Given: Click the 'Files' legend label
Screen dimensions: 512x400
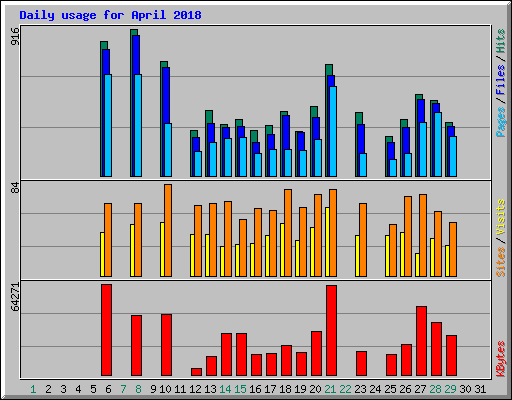Looking at the screenshot, I should coord(500,80).
